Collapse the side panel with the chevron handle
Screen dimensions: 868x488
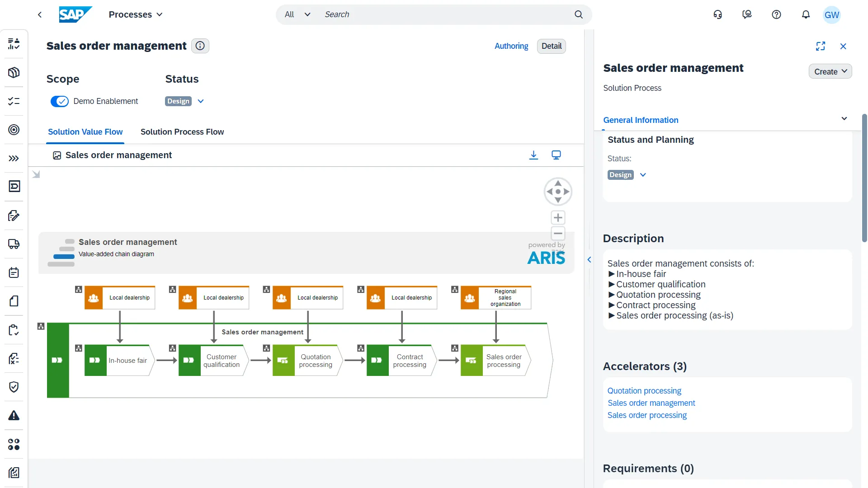pyautogui.click(x=589, y=259)
